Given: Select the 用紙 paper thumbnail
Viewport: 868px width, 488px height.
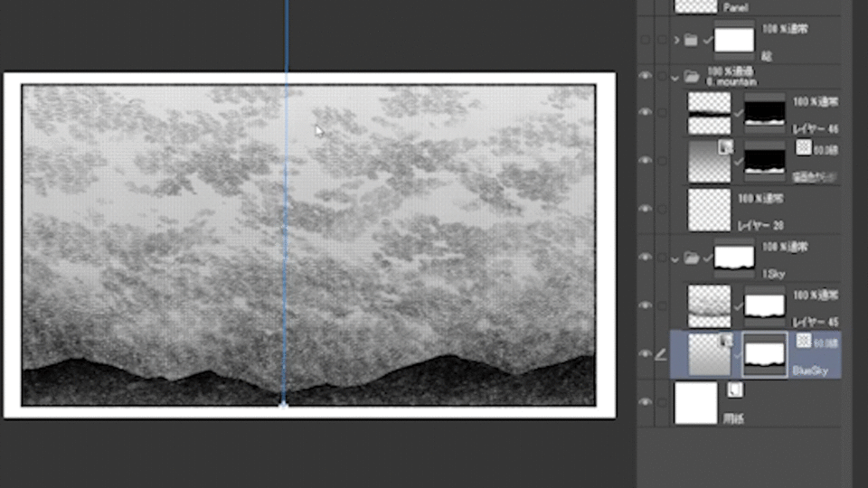Looking at the screenshot, I should click(x=695, y=403).
